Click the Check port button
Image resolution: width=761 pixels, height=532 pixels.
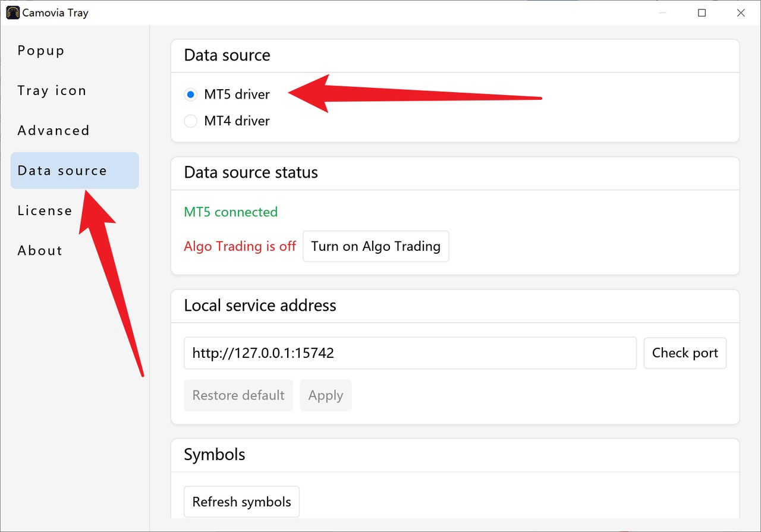685,353
